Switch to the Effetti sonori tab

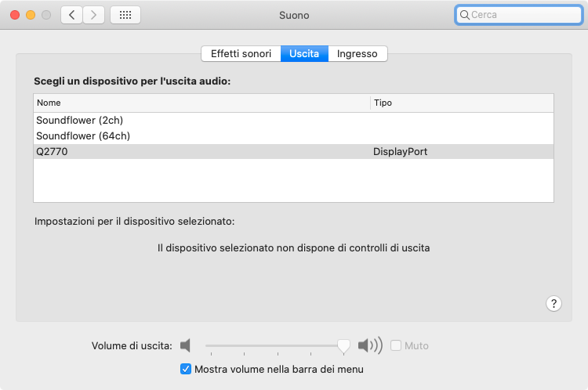click(241, 53)
